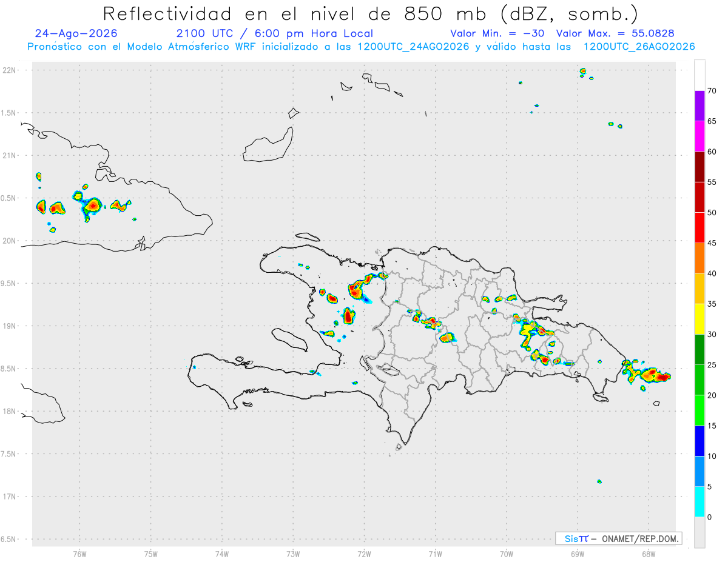The height and width of the screenshot is (562, 728).
Task: Click the date text '24-Ago-2026'
Action: 76,33
